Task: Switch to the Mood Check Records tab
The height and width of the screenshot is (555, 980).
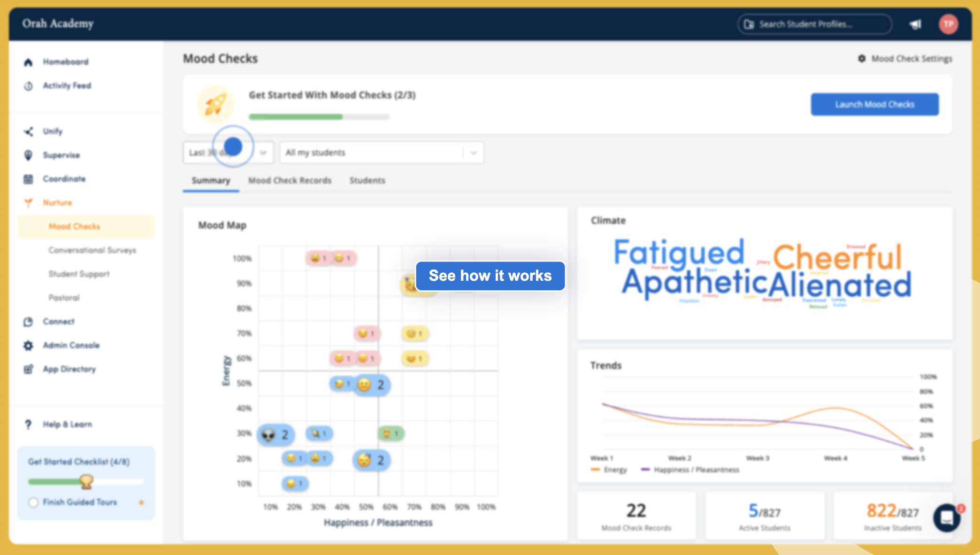Action: click(x=290, y=180)
